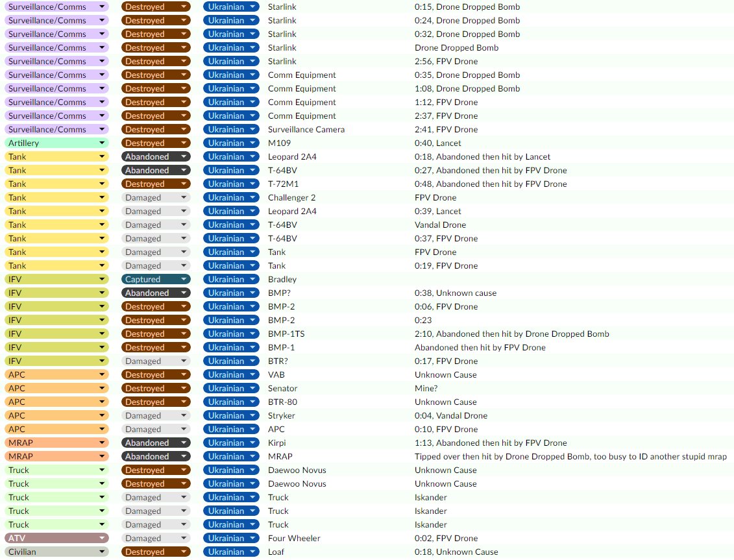Open the Ukrainian dropdown in the M109 row

pos(231,143)
